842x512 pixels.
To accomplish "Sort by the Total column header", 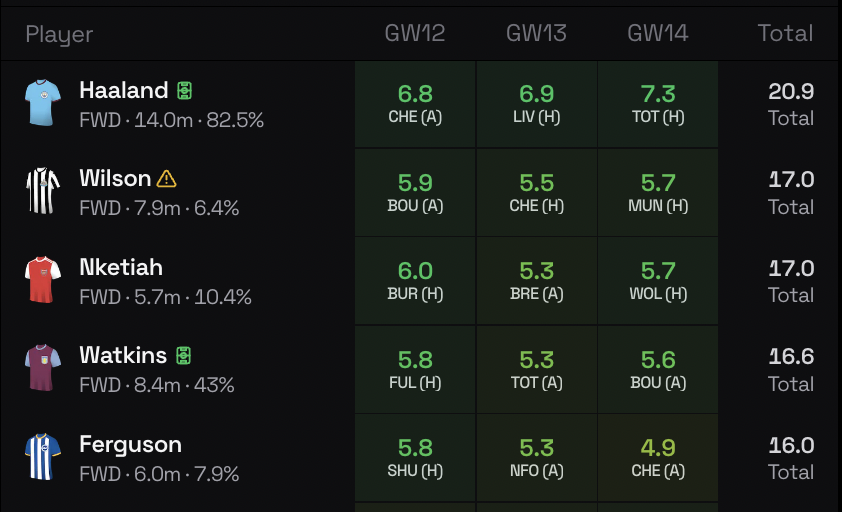I will [785, 33].
